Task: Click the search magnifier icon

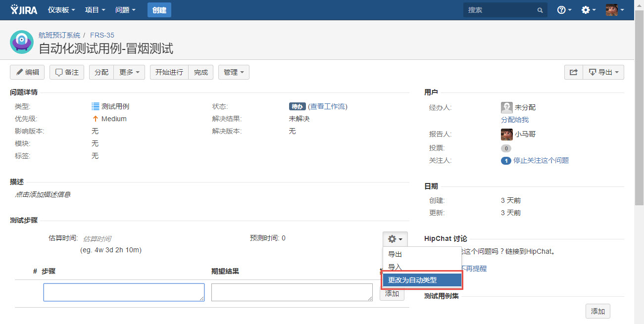Action: (540, 10)
